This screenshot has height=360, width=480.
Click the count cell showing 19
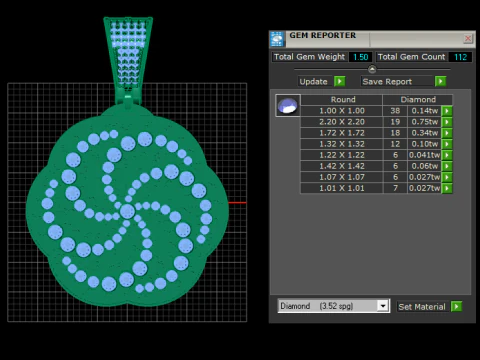point(395,122)
